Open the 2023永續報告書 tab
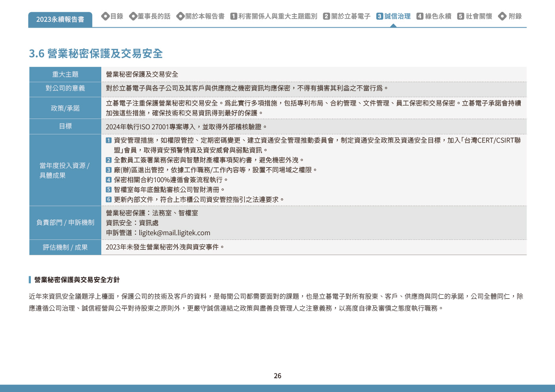This screenshot has width=555, height=392. click(x=60, y=19)
